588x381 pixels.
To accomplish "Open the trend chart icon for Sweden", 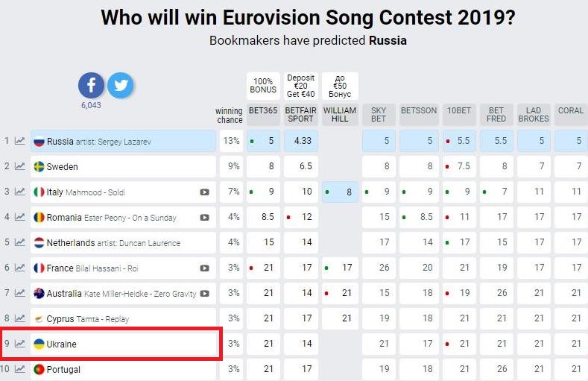I will 20,166.
